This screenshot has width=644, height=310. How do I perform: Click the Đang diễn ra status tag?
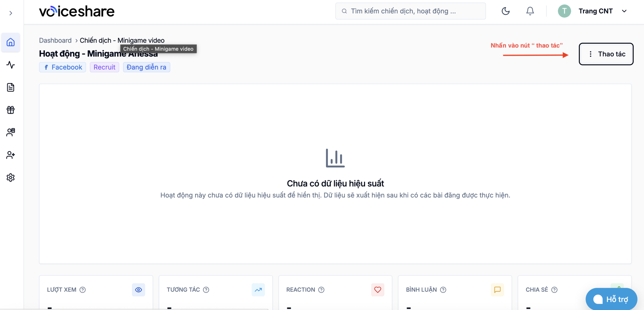click(146, 67)
